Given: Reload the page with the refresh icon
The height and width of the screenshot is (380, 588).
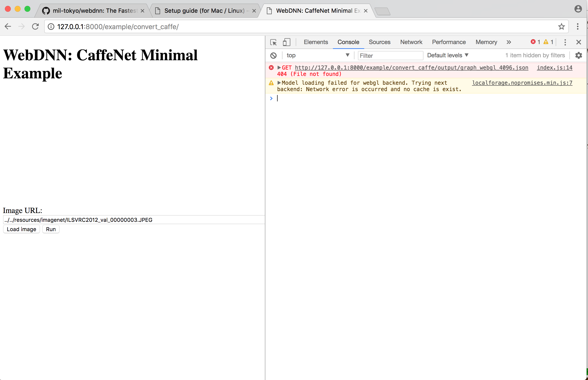Looking at the screenshot, I should pyautogui.click(x=35, y=27).
